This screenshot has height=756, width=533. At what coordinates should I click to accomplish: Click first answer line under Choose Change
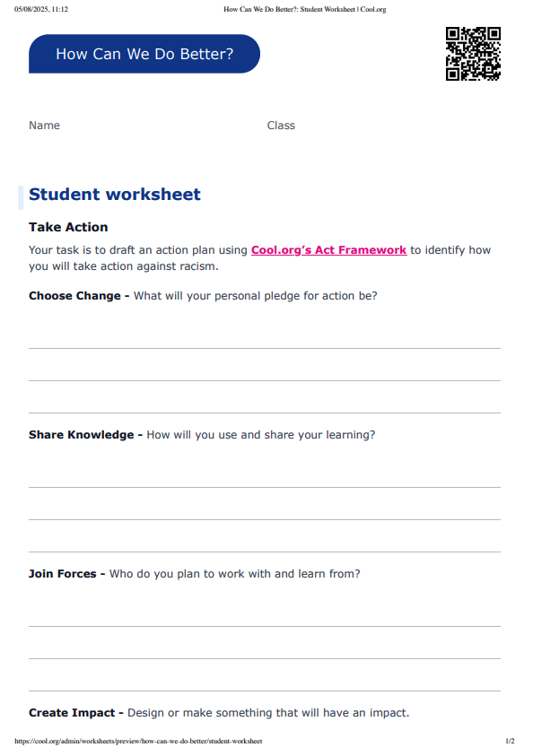[265, 348]
